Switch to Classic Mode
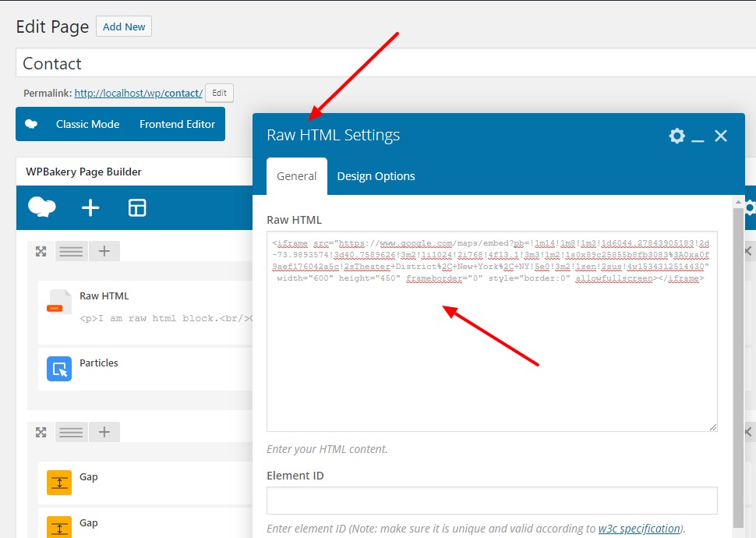 click(x=87, y=124)
